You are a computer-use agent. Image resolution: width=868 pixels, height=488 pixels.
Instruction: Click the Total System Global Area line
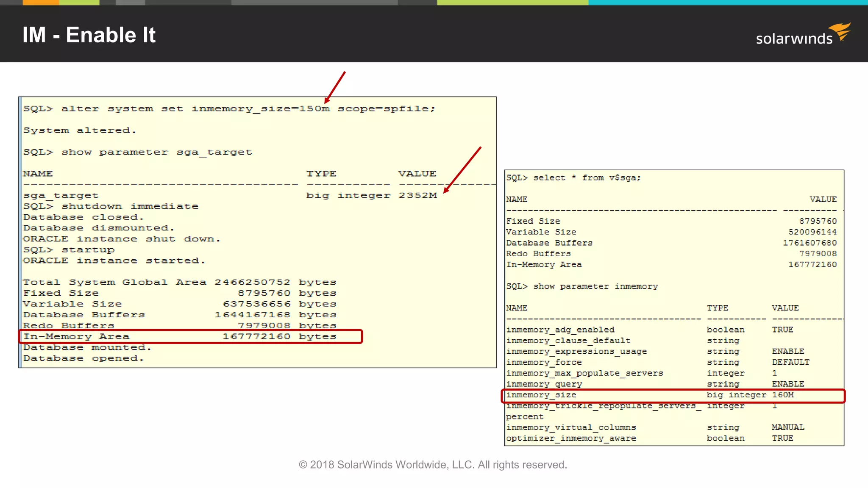(179, 282)
